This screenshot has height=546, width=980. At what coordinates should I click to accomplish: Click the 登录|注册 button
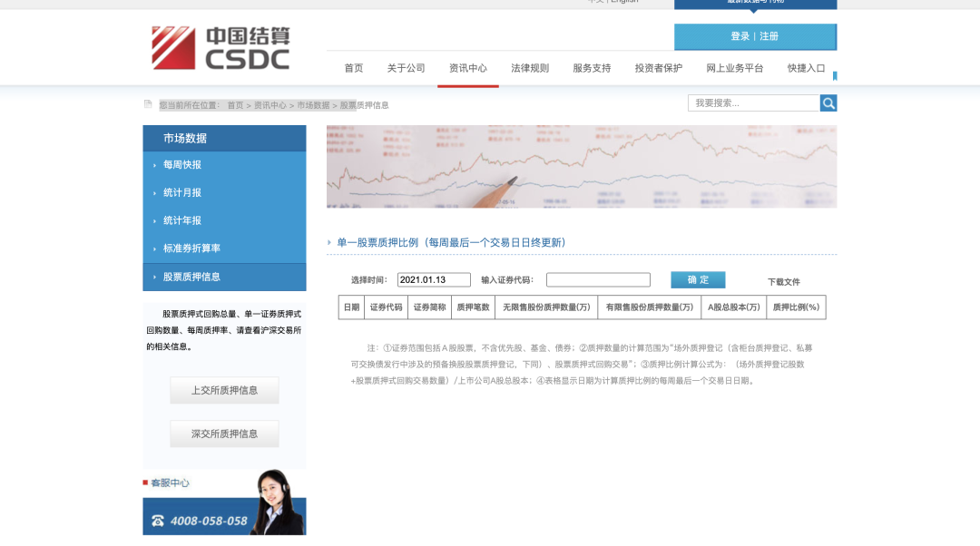(x=756, y=37)
